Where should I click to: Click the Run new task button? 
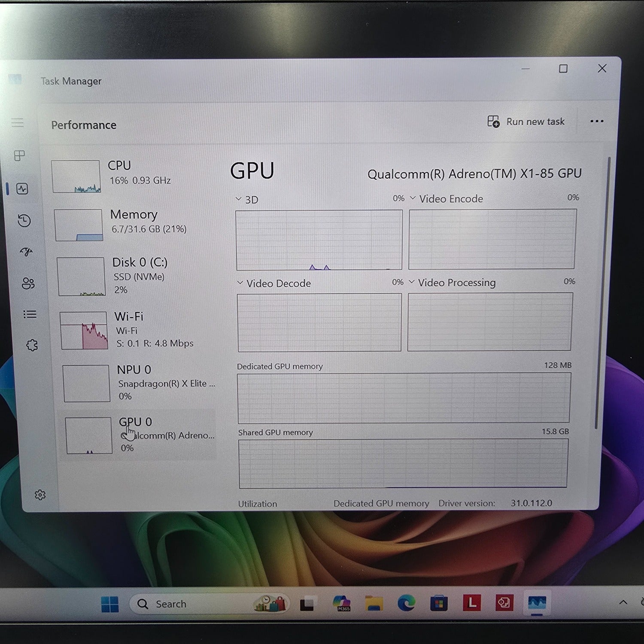pos(526,122)
